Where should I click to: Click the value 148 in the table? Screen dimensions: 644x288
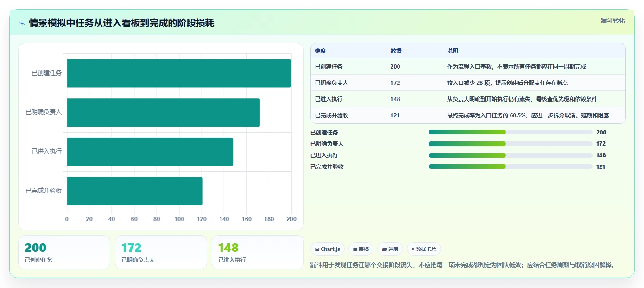(395, 99)
